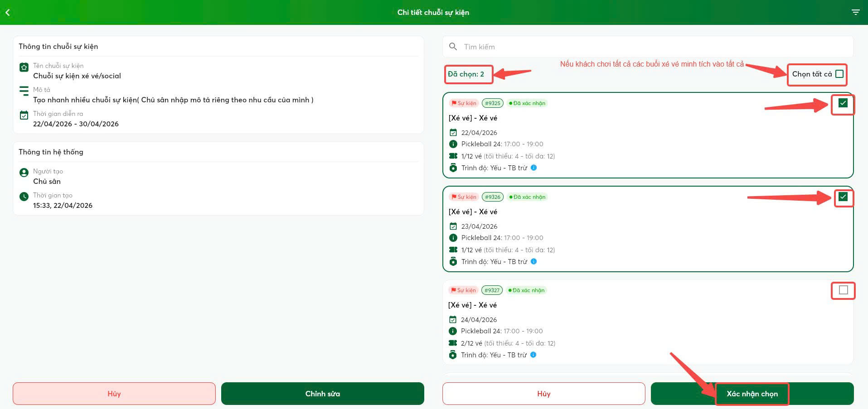Click the Thời gian diễn ra calendar icon
The height and width of the screenshot is (409, 868).
pyautogui.click(x=24, y=115)
